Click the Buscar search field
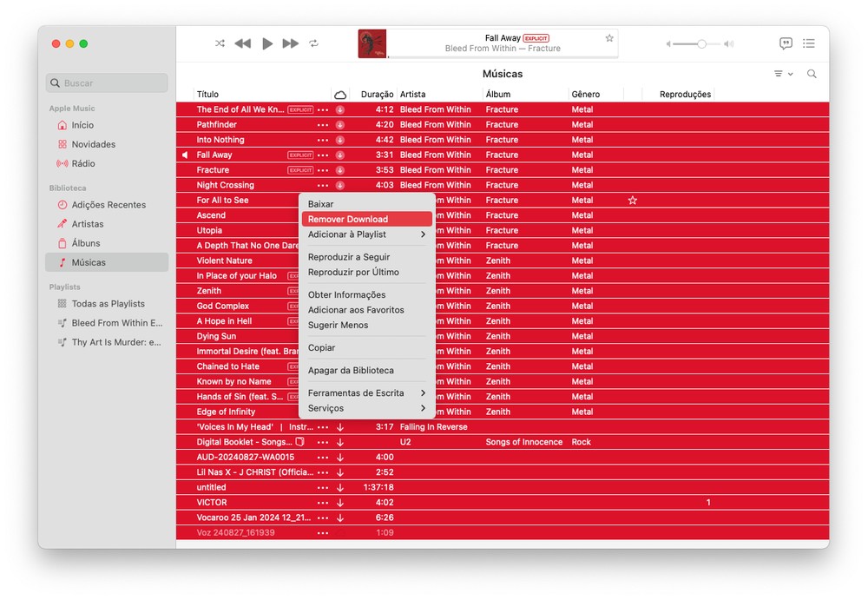Screen dimensions: 868x600 tap(107, 83)
